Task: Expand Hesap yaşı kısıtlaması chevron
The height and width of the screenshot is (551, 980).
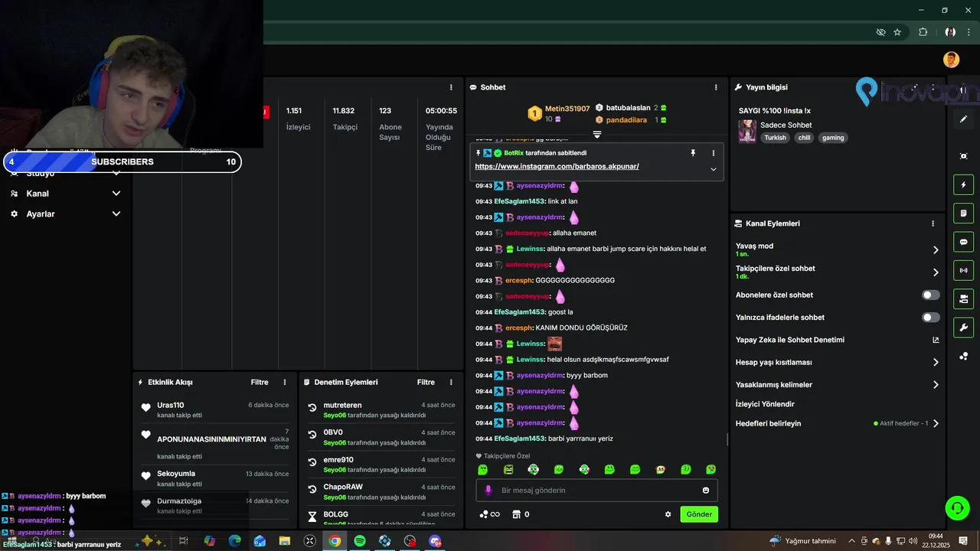Action: [936, 363]
